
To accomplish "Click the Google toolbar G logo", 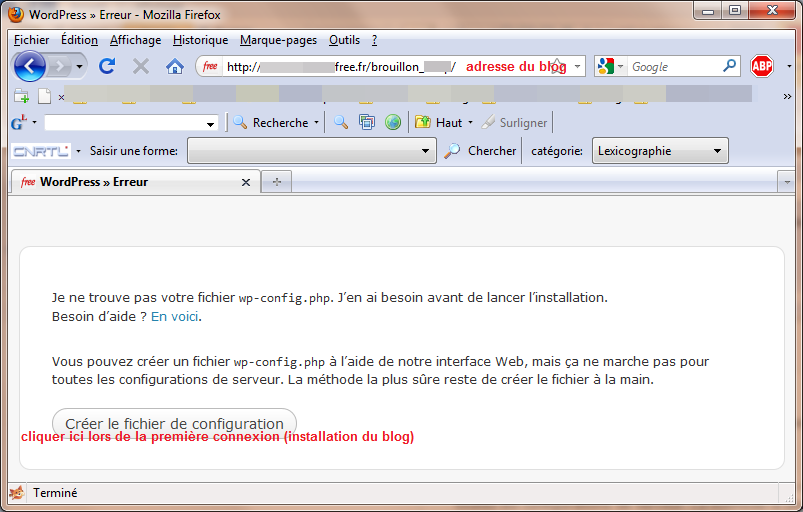I will point(19,122).
